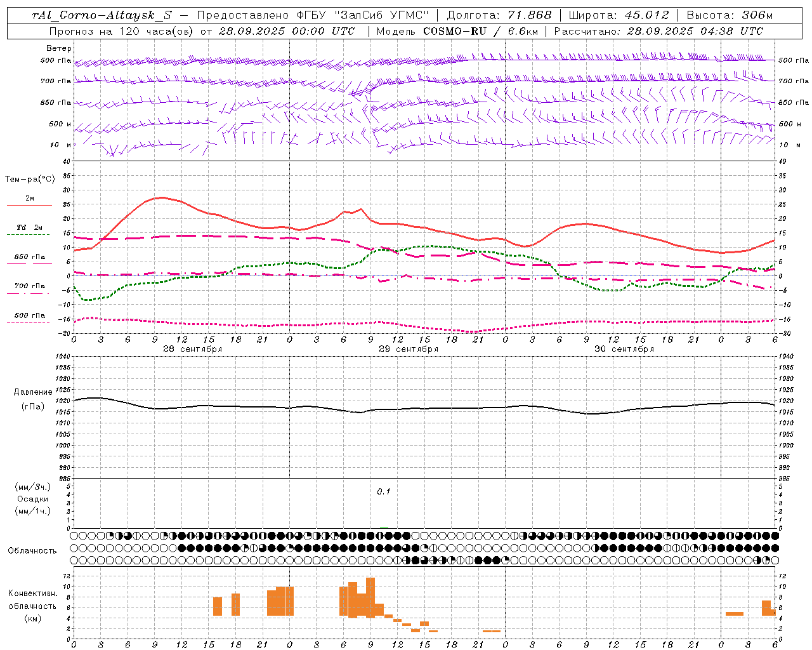Click the 850 гПа temperature legend entry
The width and height of the screenshot is (812, 650).
click(x=30, y=256)
